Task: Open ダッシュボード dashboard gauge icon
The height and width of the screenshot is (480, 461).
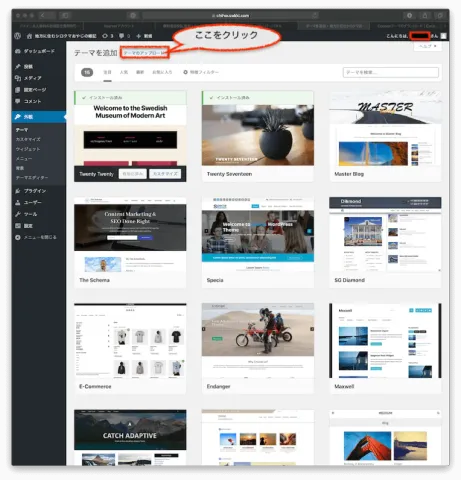Action: tap(18, 51)
